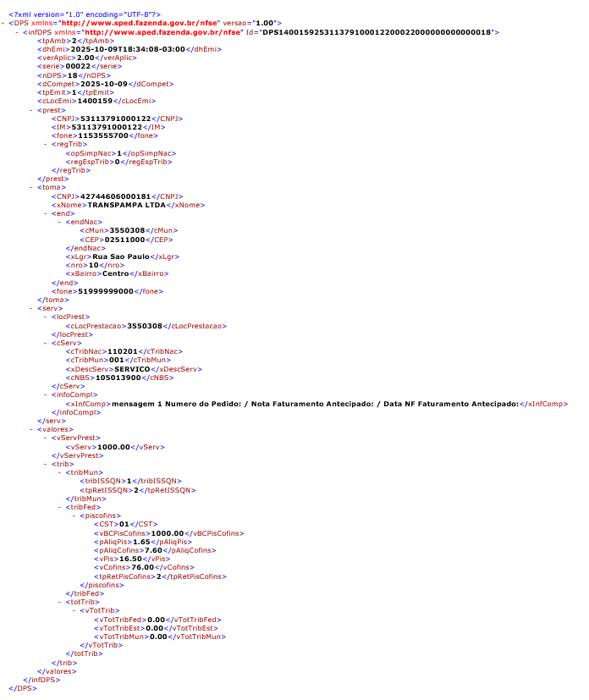
Task: Collapse the vTotTrib element
Action: point(74,610)
